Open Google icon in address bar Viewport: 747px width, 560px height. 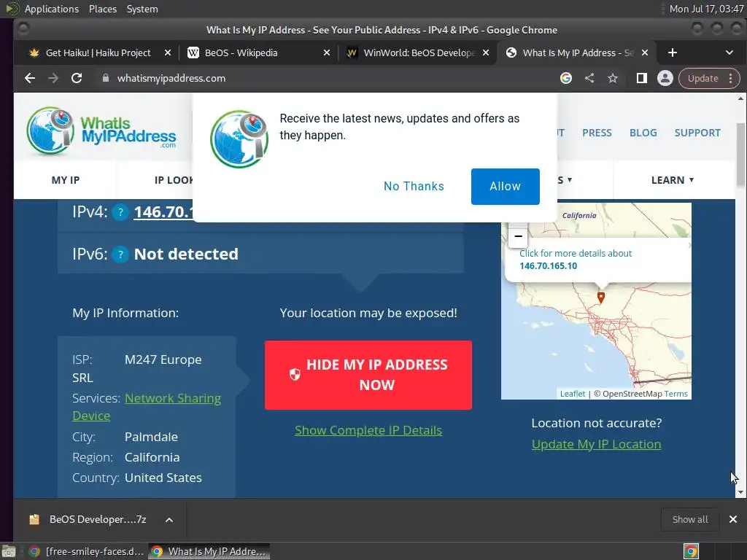point(565,78)
